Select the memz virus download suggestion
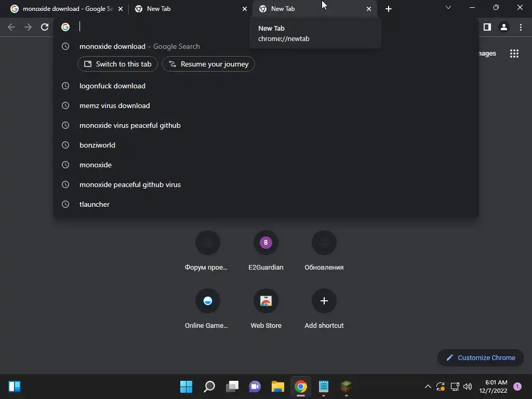Screen dimensions: 532x399 266,105
